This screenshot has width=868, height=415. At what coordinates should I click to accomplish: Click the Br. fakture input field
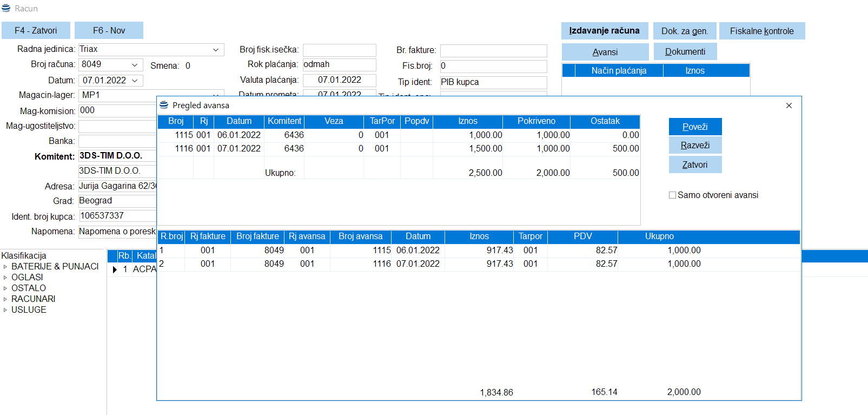tap(493, 51)
